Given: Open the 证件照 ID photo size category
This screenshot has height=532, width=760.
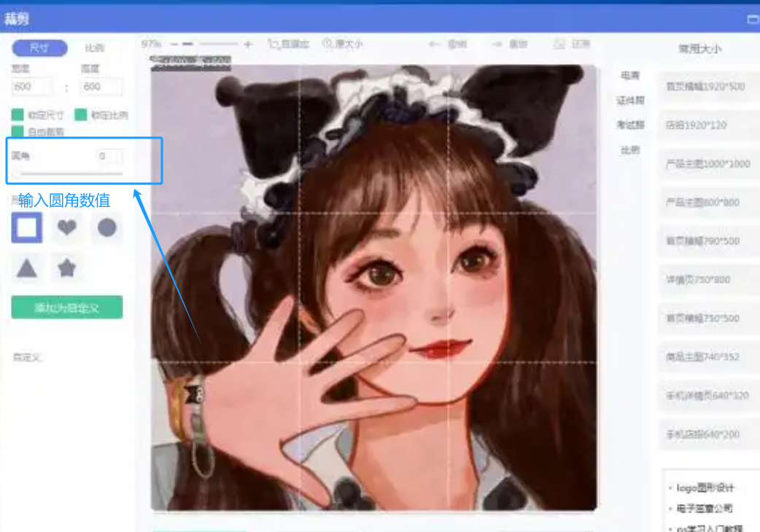Looking at the screenshot, I should coord(630,100).
